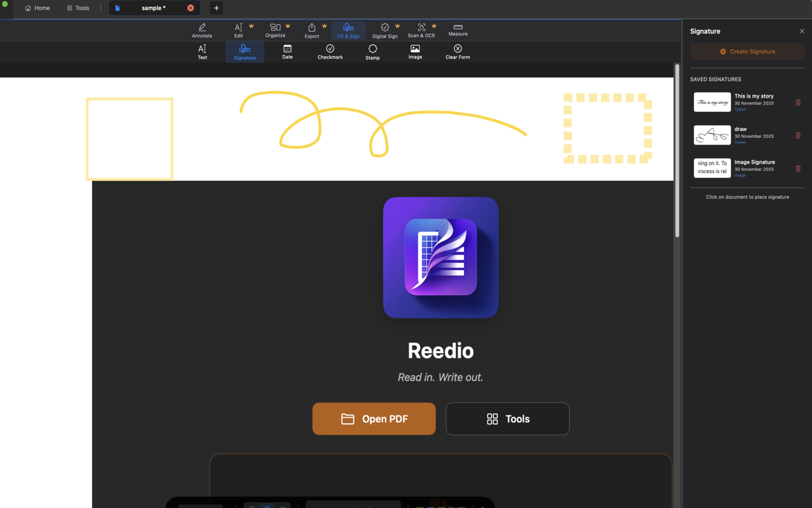Switch to the Home tab
This screenshot has height=508, width=812.
tap(37, 8)
